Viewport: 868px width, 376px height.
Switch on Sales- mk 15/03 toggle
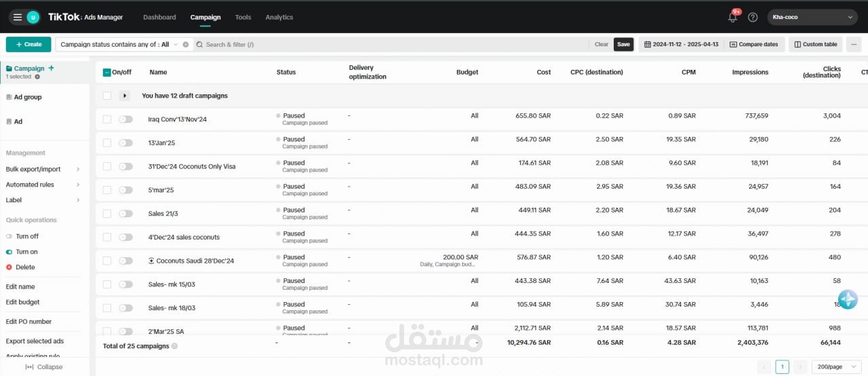[125, 284]
